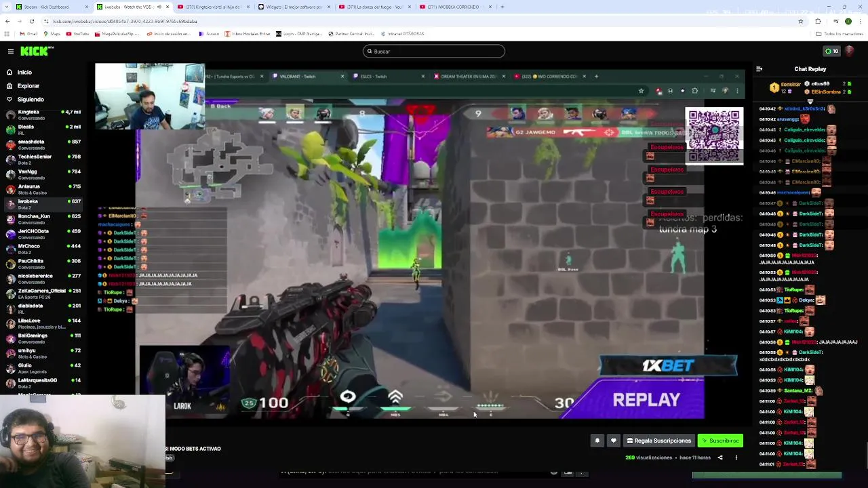Open the apps grid bookmark icon
Screen dimensions: 868x488
click(7, 34)
